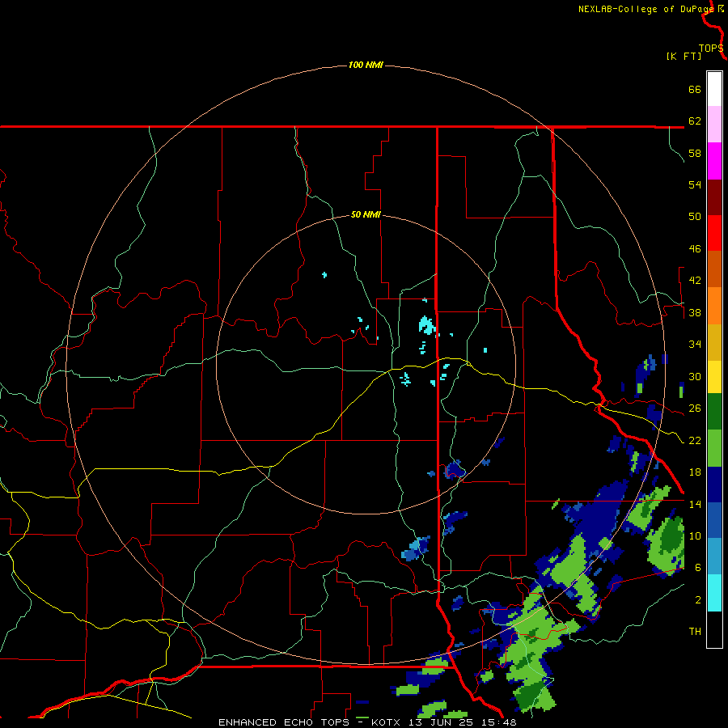Screen dimensions: 728x728
Task: Pick the yellow legend color band
Action: (714, 376)
